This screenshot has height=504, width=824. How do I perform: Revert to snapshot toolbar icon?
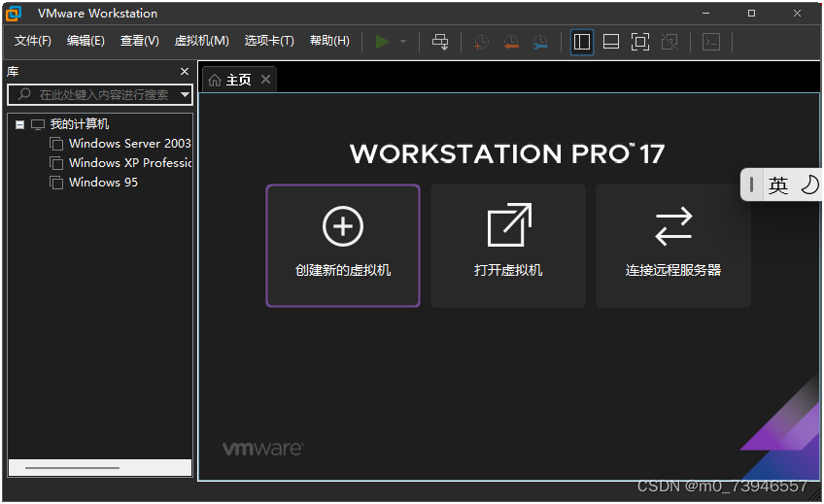(x=511, y=42)
